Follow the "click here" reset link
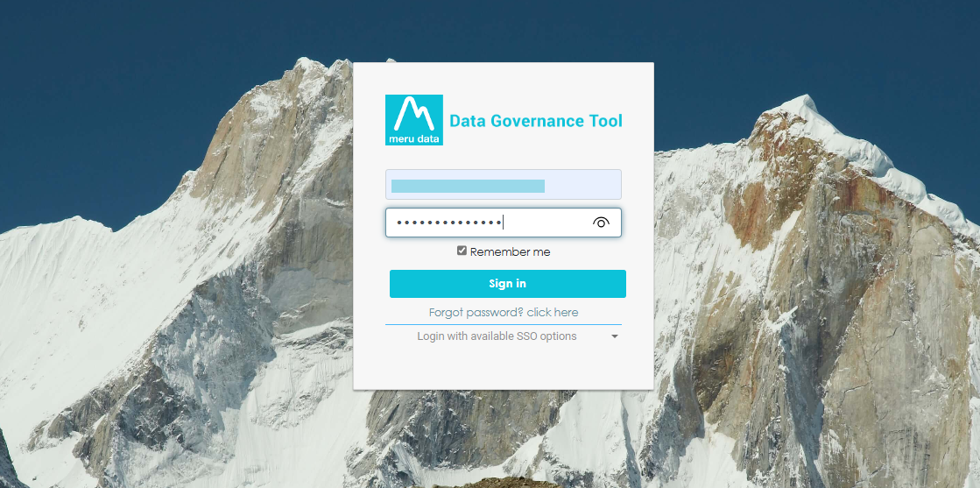The width and height of the screenshot is (980, 488). [553, 313]
